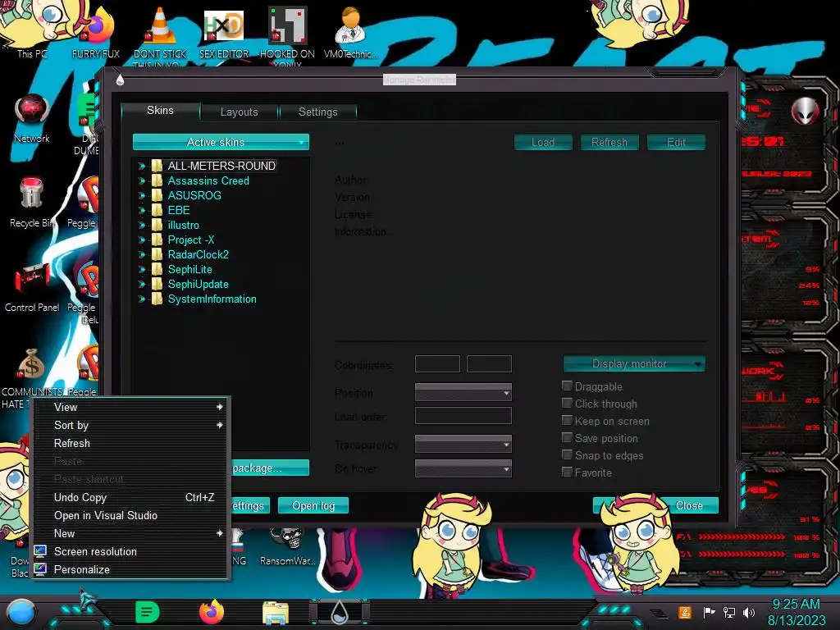Open the Sort by submenu
The height and width of the screenshot is (630, 840).
[x=132, y=426]
